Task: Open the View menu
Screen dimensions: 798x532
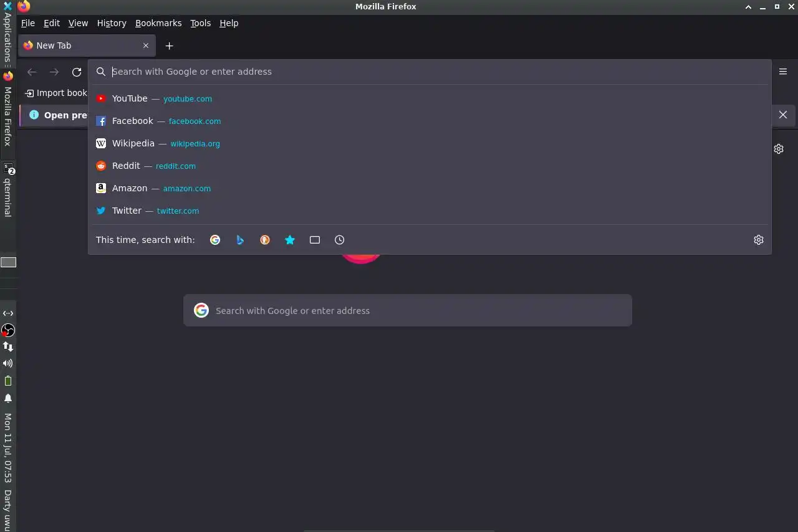Action: (78, 23)
